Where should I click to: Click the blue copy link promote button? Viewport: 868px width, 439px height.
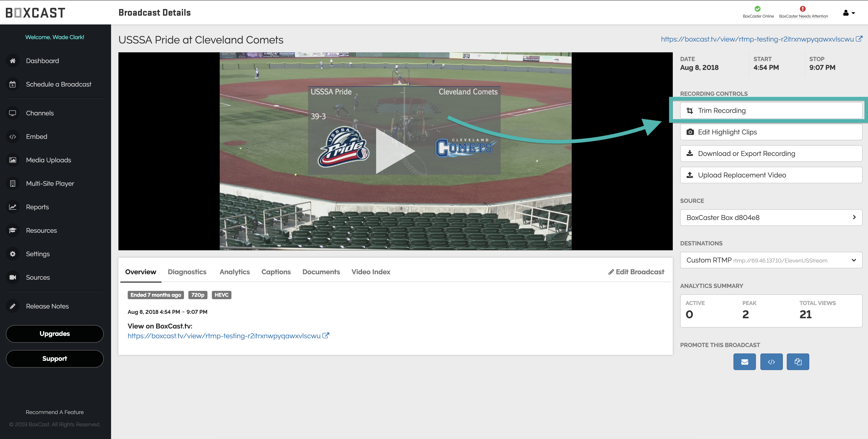click(798, 362)
